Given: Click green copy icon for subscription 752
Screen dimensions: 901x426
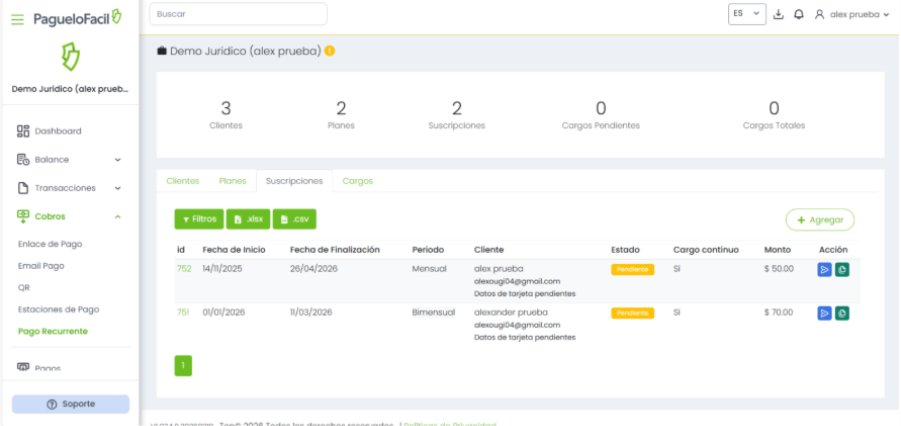Looking at the screenshot, I should pos(842,269).
